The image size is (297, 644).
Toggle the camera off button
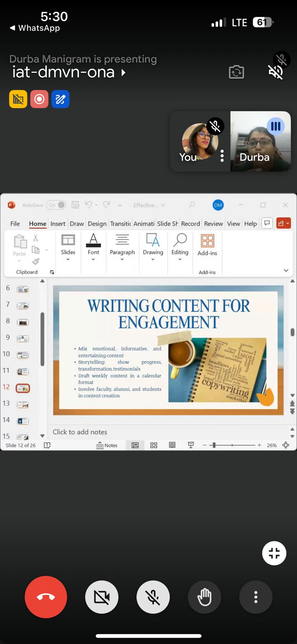102,597
